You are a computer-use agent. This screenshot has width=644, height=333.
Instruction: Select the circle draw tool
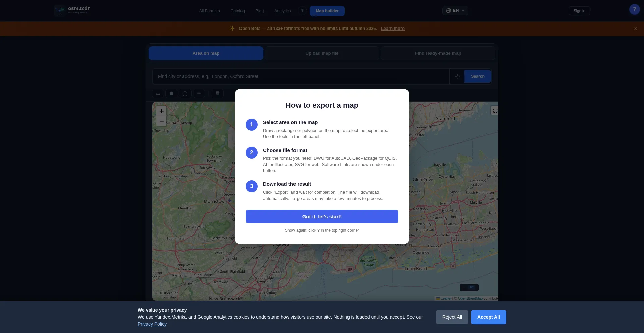[x=185, y=94]
